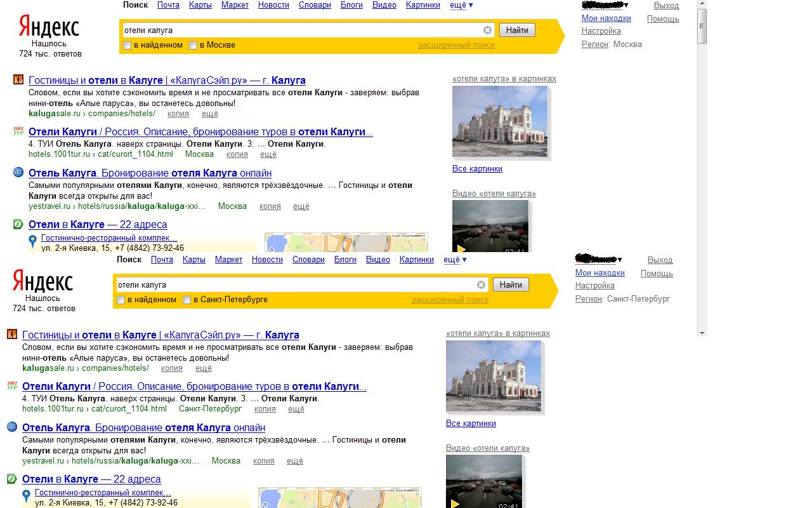Tick the 'в Москве' checkbox
This screenshot has width=812, height=508.
[193, 45]
